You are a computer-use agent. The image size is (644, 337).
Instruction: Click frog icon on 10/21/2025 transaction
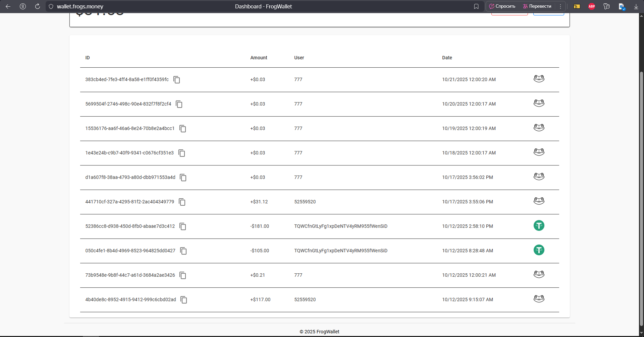539,79
